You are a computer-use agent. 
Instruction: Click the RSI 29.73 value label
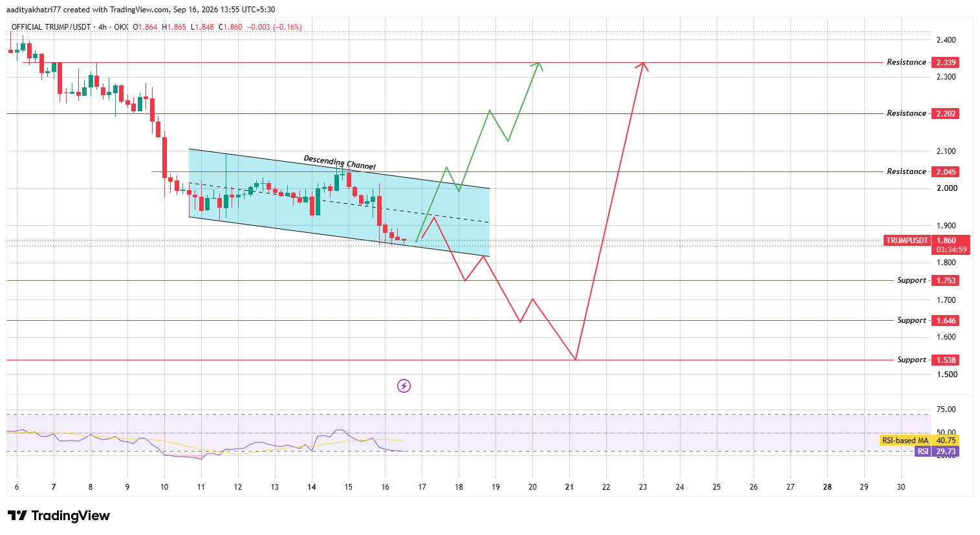(937, 452)
